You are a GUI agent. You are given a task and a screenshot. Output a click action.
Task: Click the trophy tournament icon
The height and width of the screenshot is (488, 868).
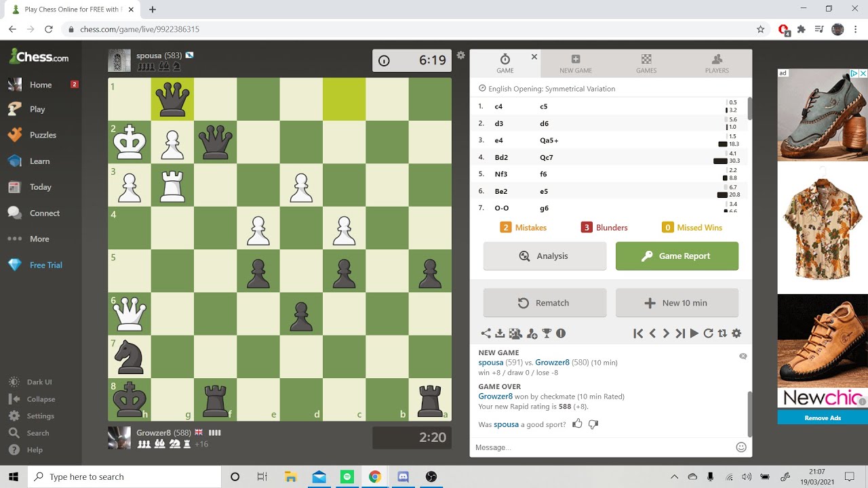tap(547, 333)
